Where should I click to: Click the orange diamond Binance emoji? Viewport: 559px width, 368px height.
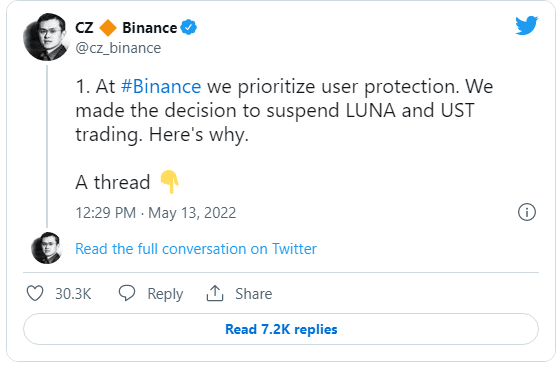108,28
